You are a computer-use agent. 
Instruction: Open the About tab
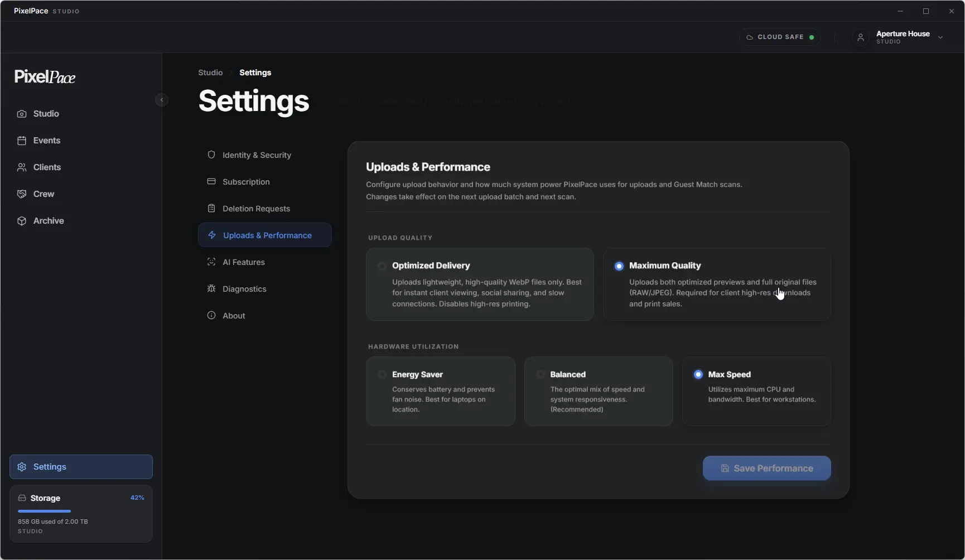(x=265, y=316)
